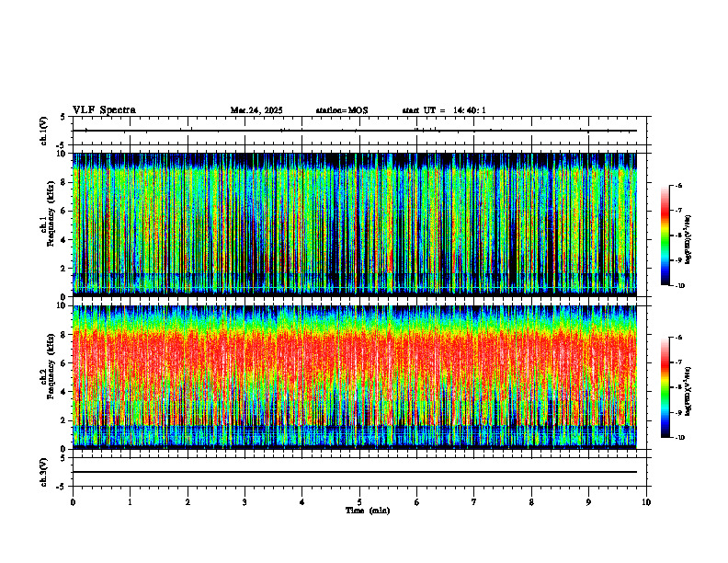This screenshot has width=728, height=563.
Task: Click the ch.2 colorbar 'log(PSD)' unit label
Action: click(688, 391)
